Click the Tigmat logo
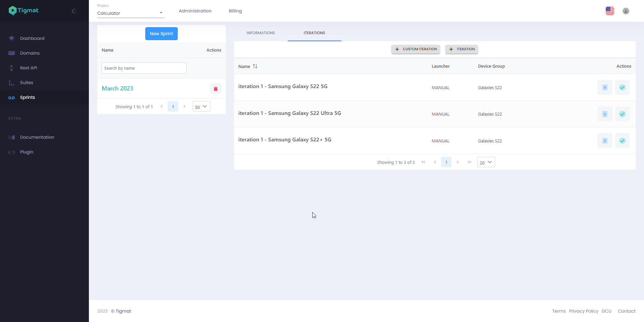 coord(23,11)
